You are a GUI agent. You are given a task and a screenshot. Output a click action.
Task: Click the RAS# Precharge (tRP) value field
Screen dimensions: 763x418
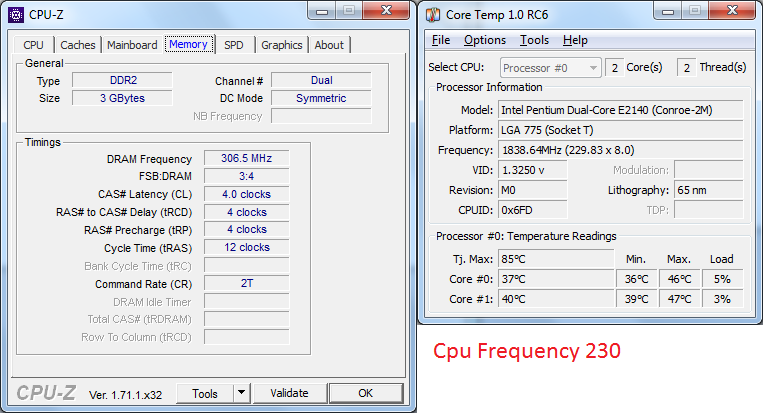(x=247, y=230)
